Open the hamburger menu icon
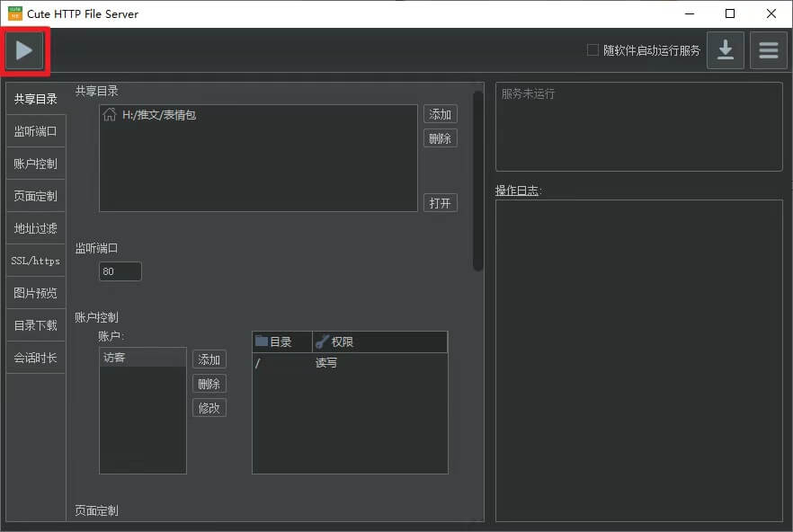This screenshot has height=532, width=793. pyautogui.click(x=769, y=50)
